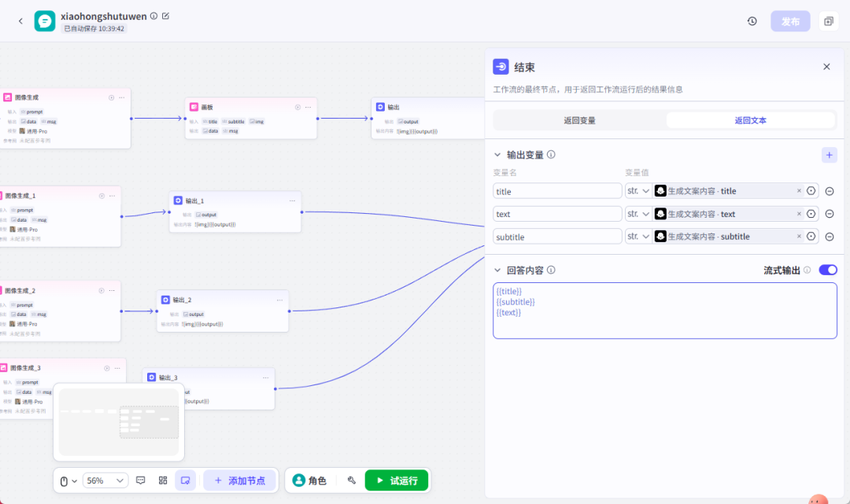Screen dimensions: 850x504
Task: Open variable picker for the text row
Action: (811, 214)
